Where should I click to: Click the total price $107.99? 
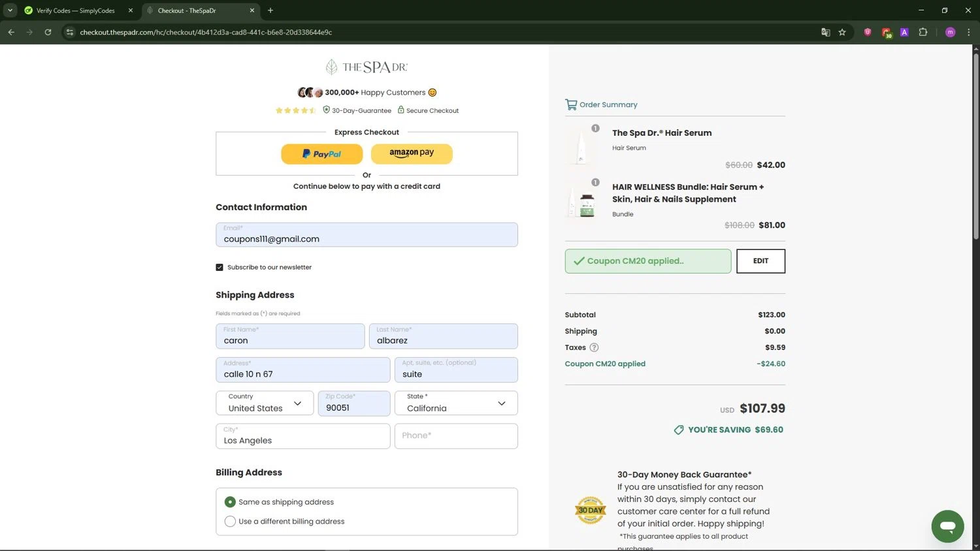[x=762, y=409]
